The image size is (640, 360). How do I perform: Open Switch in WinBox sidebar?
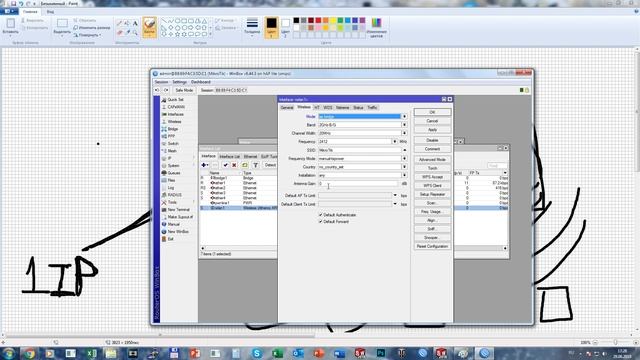point(173,144)
